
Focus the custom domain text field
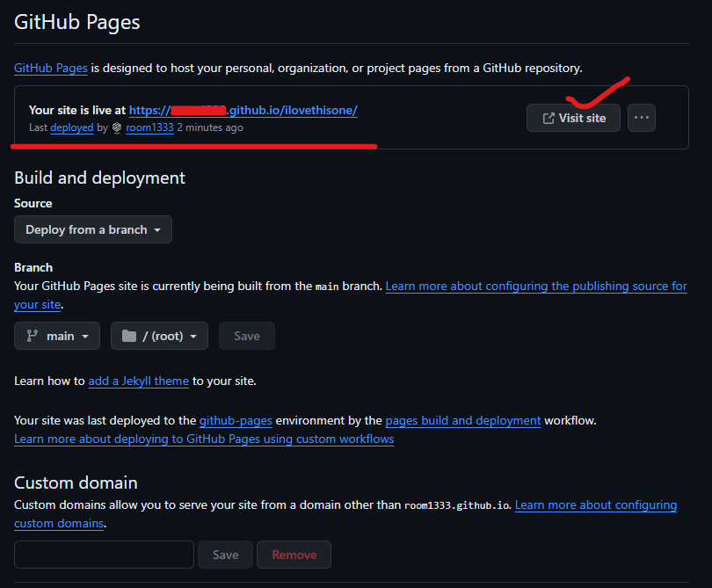104,555
